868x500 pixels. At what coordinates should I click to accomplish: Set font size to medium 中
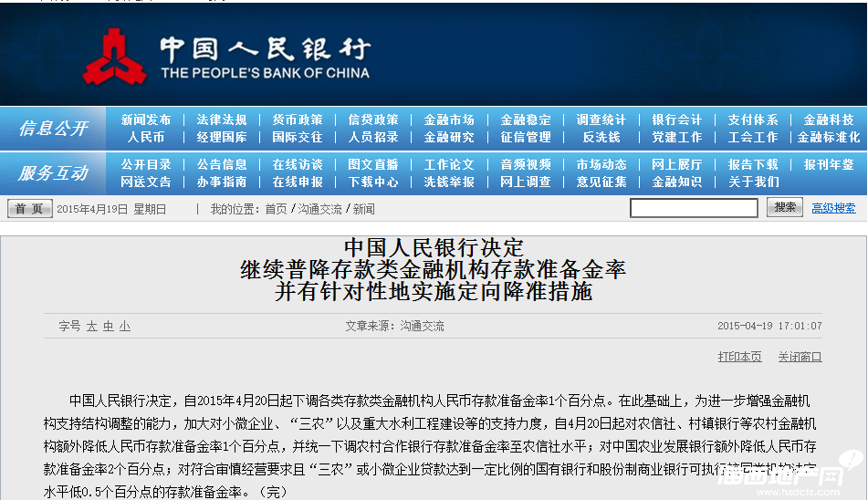pos(109,327)
